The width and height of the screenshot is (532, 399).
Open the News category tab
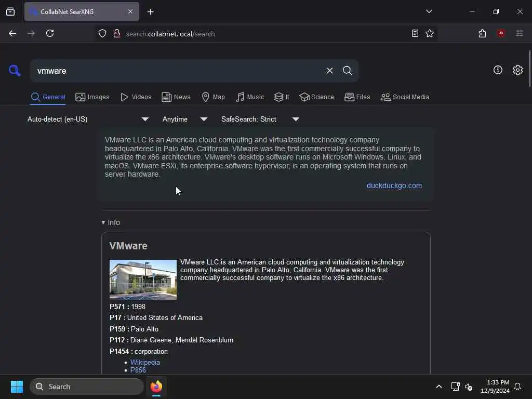point(176,97)
